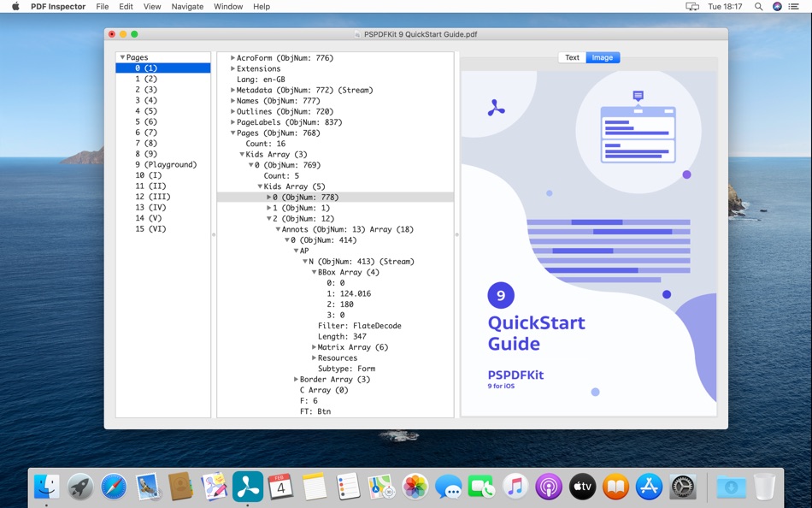Screen dimensions: 812x508
Task: Expand Matrix Array (6) node
Action: coord(314,346)
